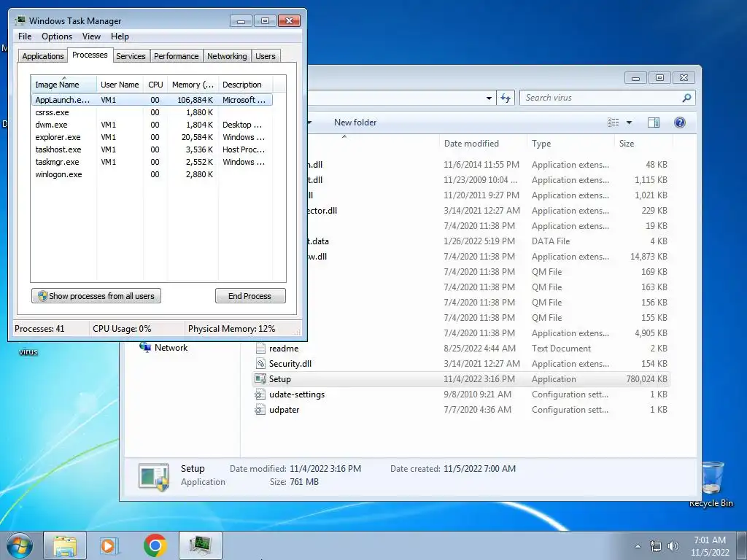The image size is (747, 560).
Task: Expand the address bar history dropdown
Action: (489, 98)
